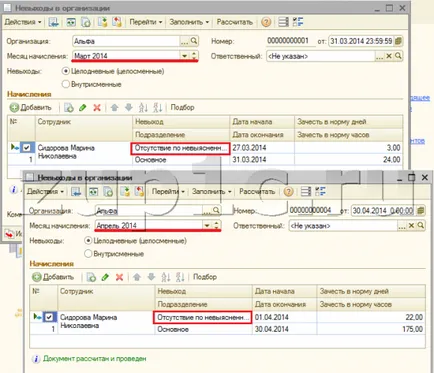This screenshot has width=434, height=373.
Task: Click move down arrow in March Начисления toolbar
Action: [x=129, y=107]
